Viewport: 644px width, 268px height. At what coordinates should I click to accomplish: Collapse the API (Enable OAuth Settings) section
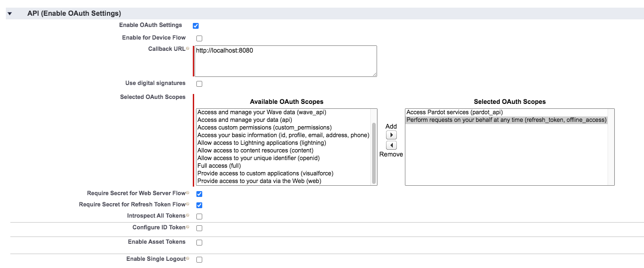9,14
